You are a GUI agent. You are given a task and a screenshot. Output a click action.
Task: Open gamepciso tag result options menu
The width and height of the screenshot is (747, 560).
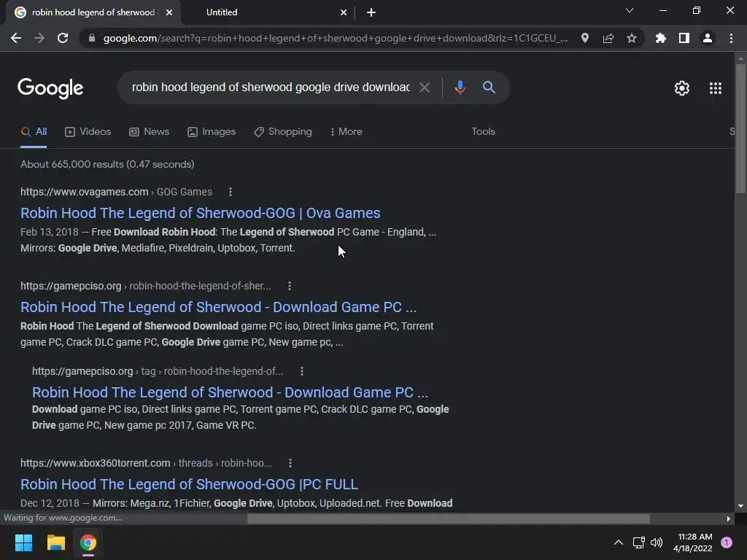tap(302, 371)
